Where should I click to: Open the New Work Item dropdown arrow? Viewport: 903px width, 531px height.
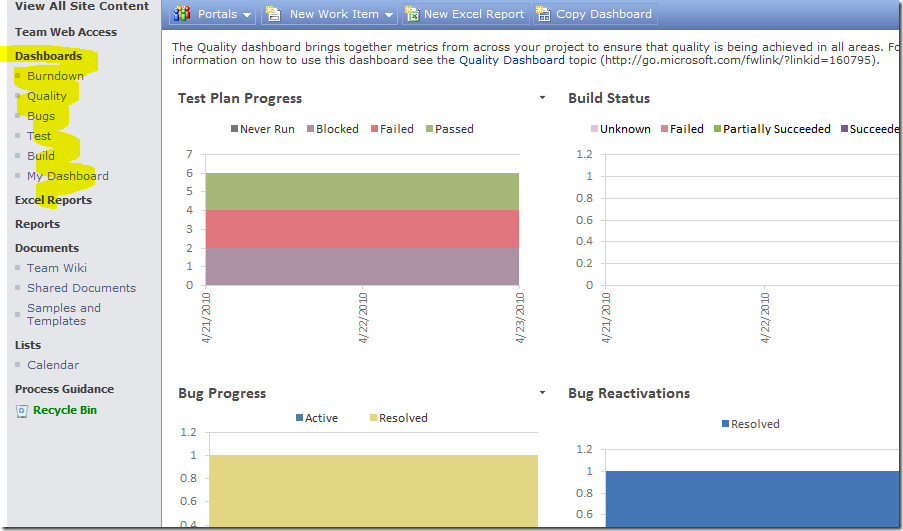pos(389,15)
